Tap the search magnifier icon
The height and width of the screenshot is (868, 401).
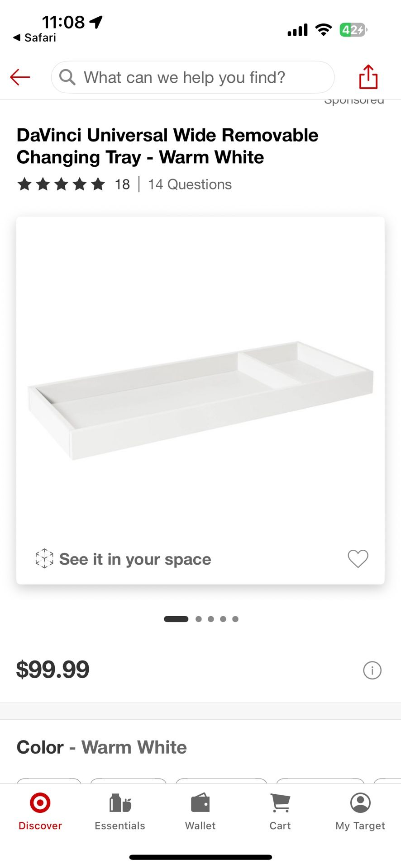pos(67,77)
